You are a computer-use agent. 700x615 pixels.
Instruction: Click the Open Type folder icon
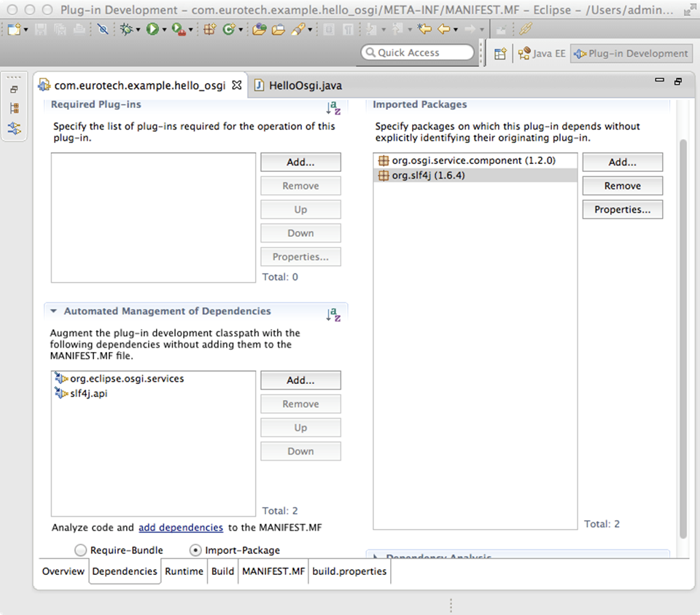(x=259, y=29)
